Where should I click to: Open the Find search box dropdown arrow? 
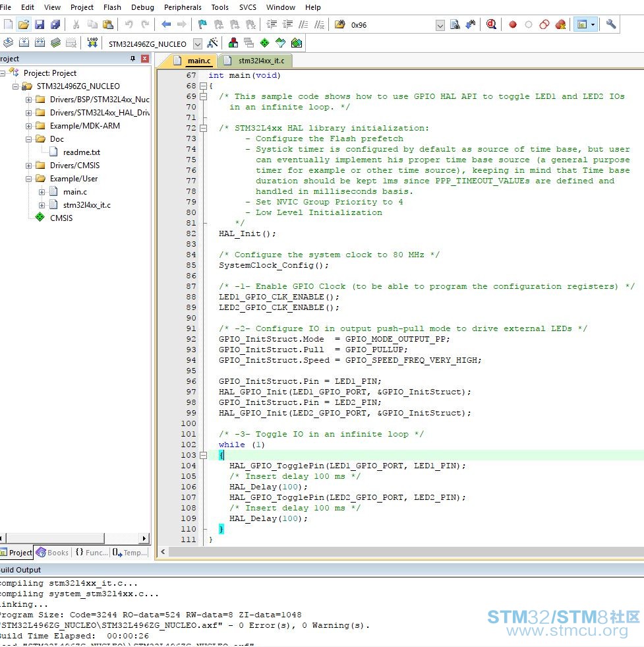440,25
